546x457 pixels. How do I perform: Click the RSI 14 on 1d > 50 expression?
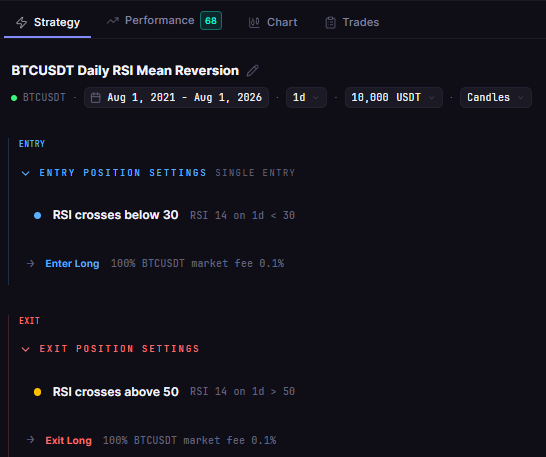(243, 392)
